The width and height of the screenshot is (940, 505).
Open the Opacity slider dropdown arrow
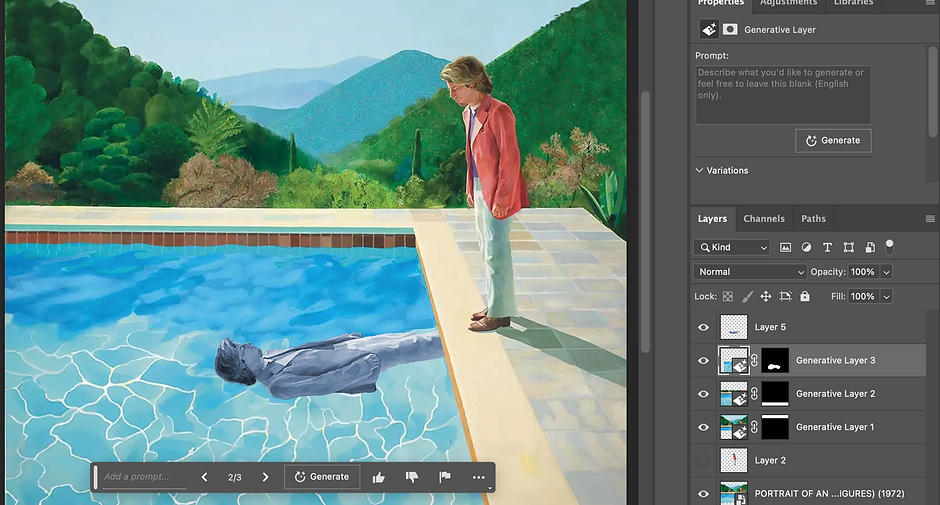(887, 272)
